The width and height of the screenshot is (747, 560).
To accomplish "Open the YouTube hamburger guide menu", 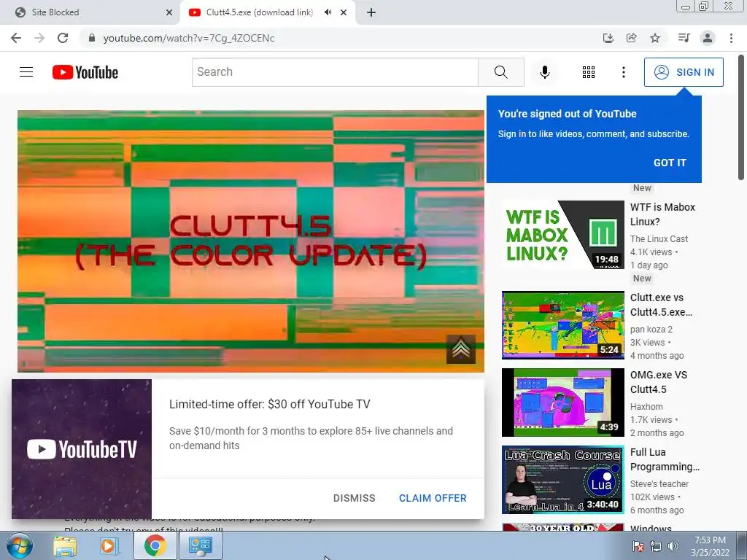I will pyautogui.click(x=26, y=72).
